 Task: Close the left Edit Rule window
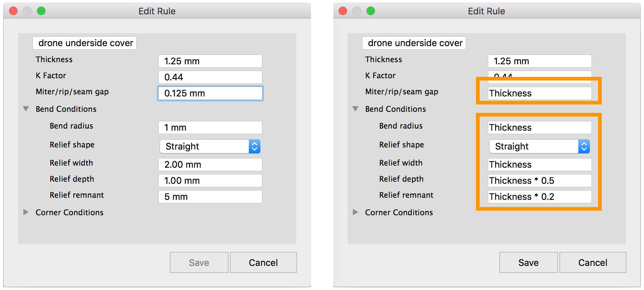(13, 11)
